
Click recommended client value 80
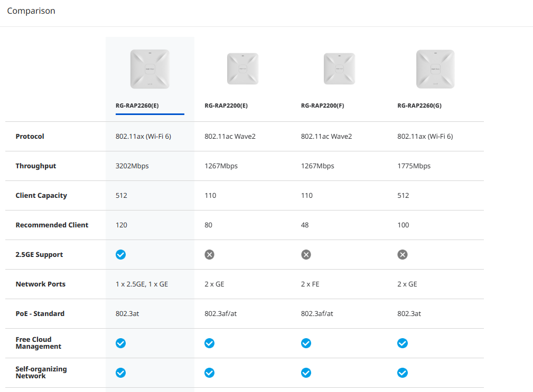208,225
